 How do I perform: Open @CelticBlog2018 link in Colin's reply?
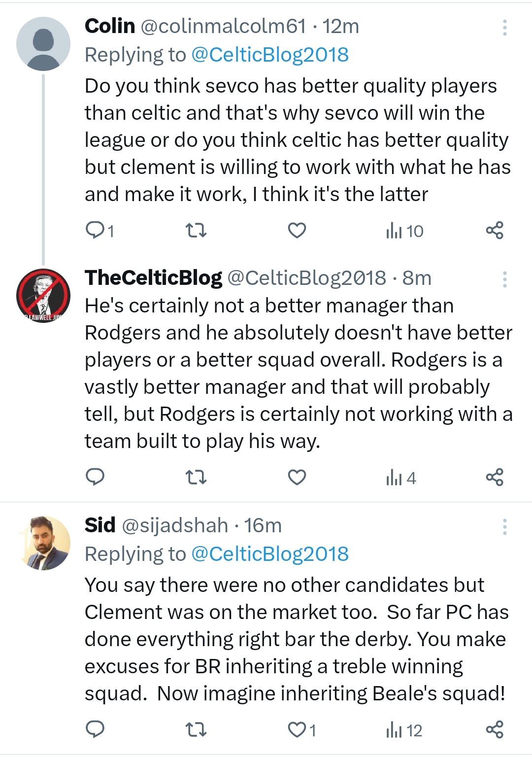point(269,55)
